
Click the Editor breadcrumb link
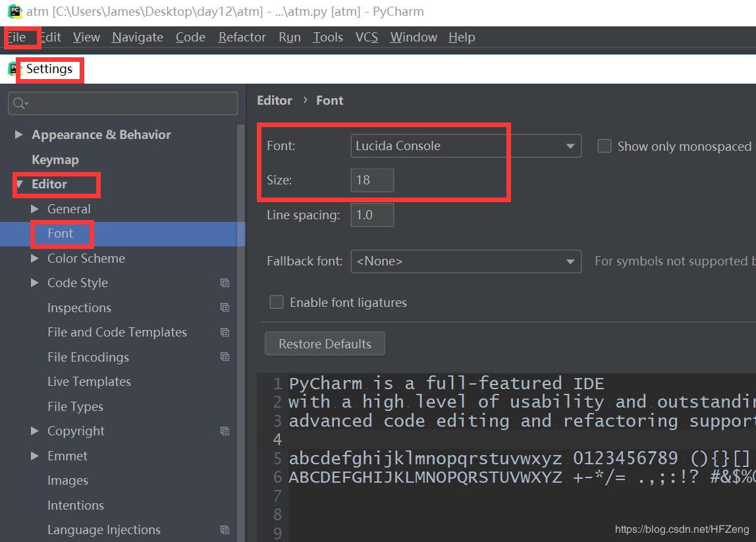[275, 100]
